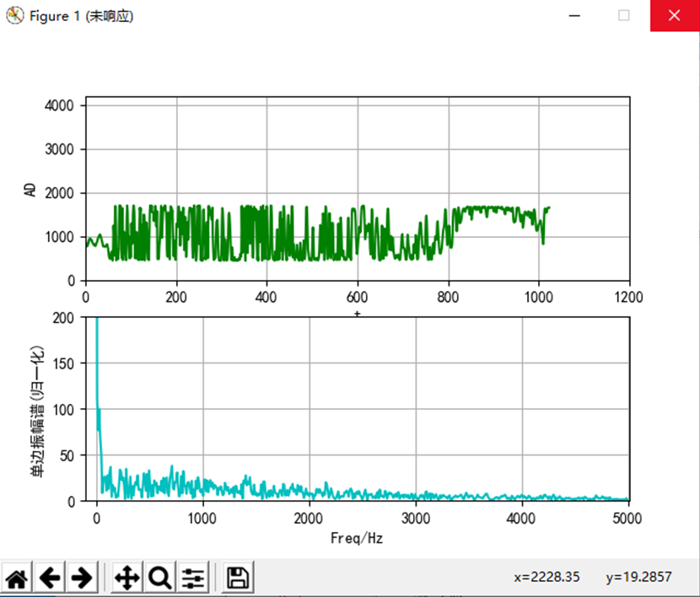Screen dimensions: 700x597
Task: Click the 单边振幅谱(归一化) axis label
Action: 37,411
